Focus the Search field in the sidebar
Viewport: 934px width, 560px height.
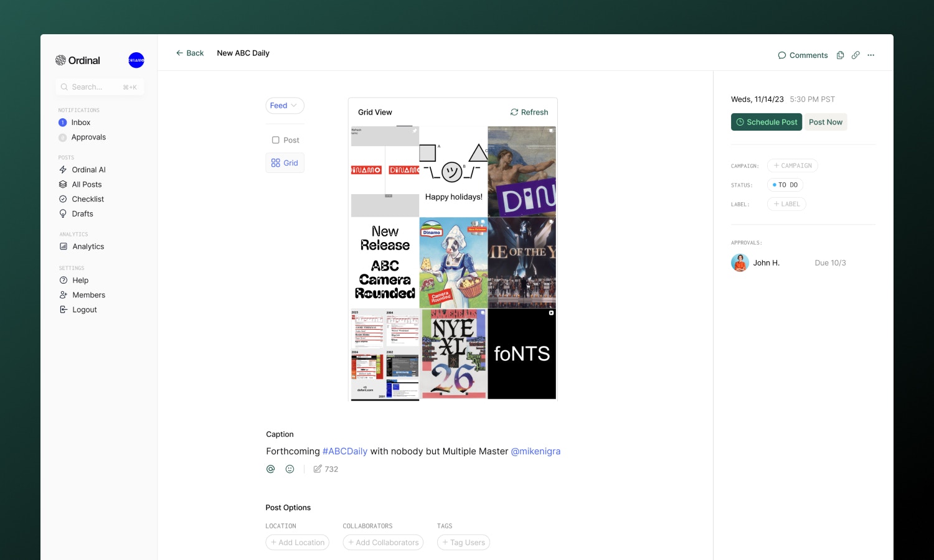[100, 87]
